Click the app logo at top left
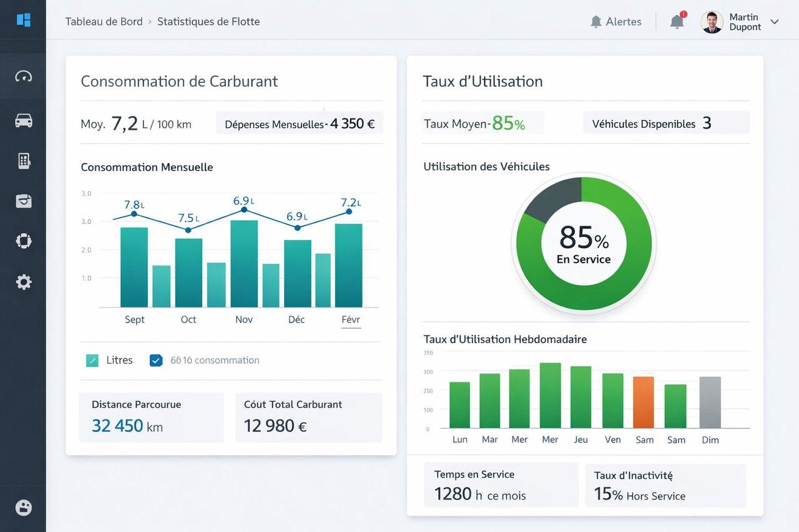 tap(23, 19)
